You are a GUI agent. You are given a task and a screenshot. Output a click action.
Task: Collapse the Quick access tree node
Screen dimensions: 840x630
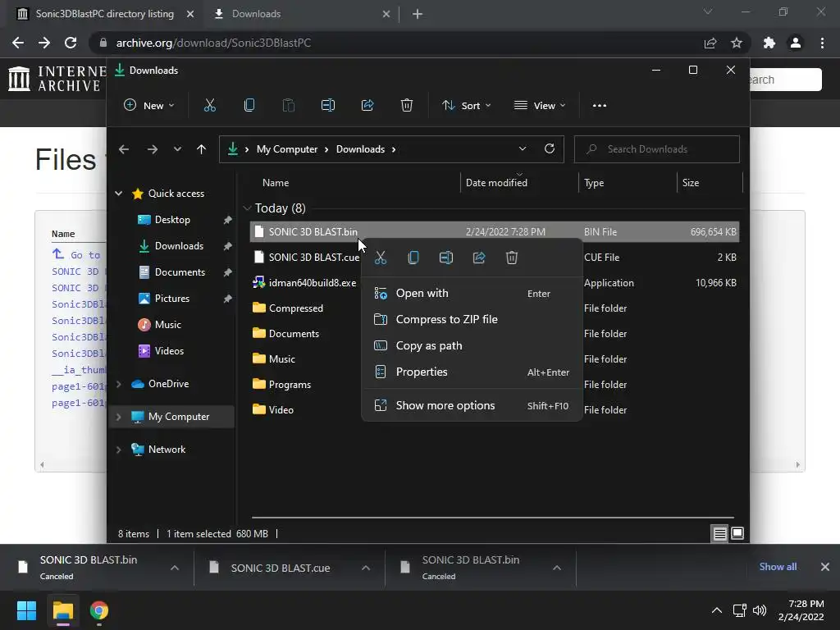pos(118,194)
